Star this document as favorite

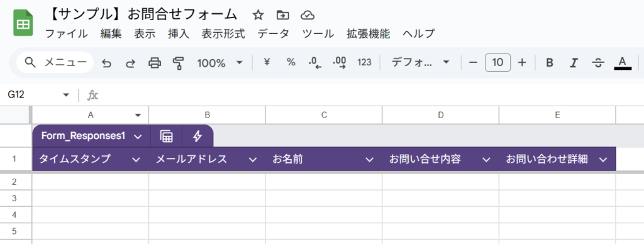click(x=258, y=15)
